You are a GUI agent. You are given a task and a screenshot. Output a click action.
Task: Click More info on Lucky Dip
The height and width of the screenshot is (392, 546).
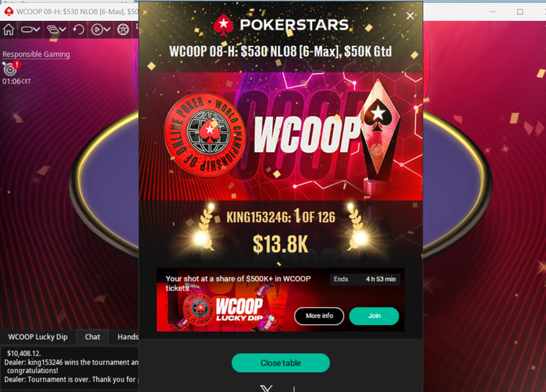pyautogui.click(x=319, y=316)
